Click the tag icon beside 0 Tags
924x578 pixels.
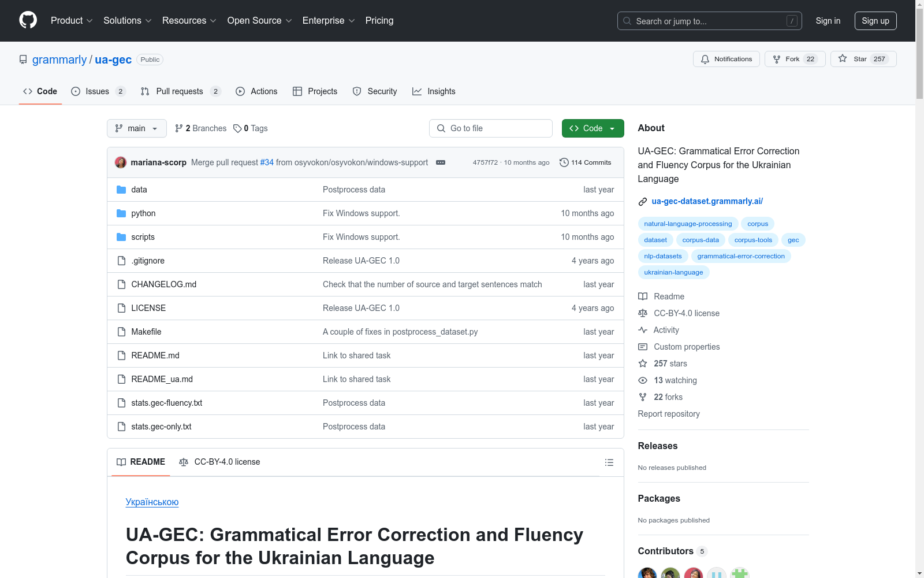click(237, 128)
